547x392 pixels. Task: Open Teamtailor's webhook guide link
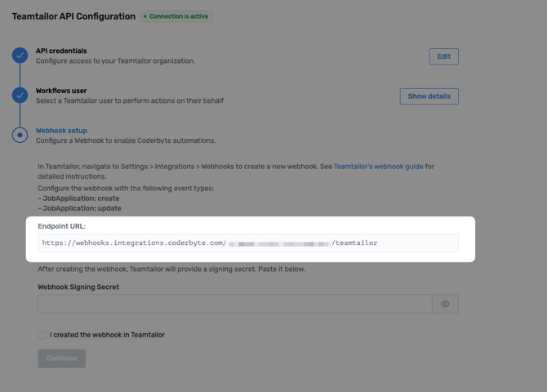378,167
